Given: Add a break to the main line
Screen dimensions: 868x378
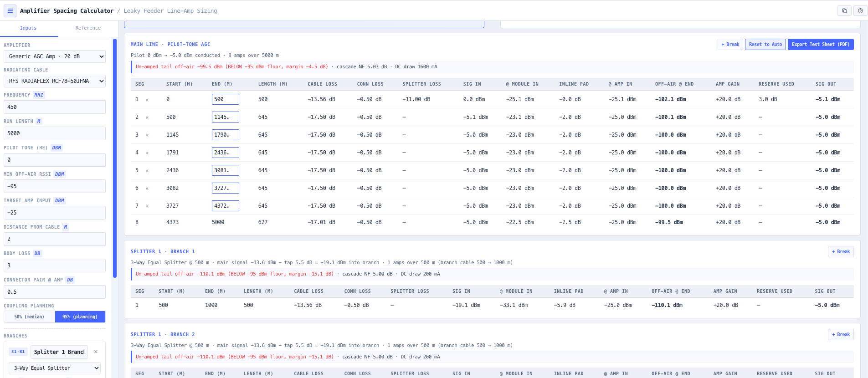Looking at the screenshot, I should coord(730,44).
